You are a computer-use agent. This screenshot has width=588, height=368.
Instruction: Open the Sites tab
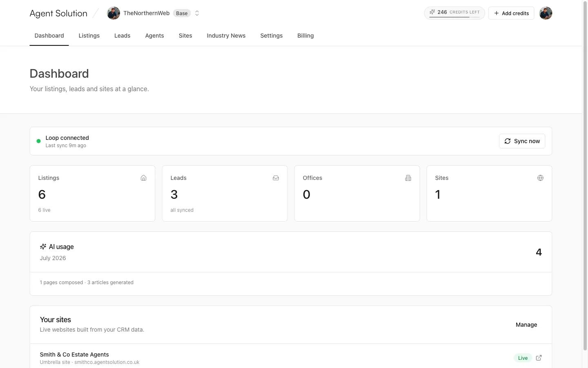pos(185,36)
